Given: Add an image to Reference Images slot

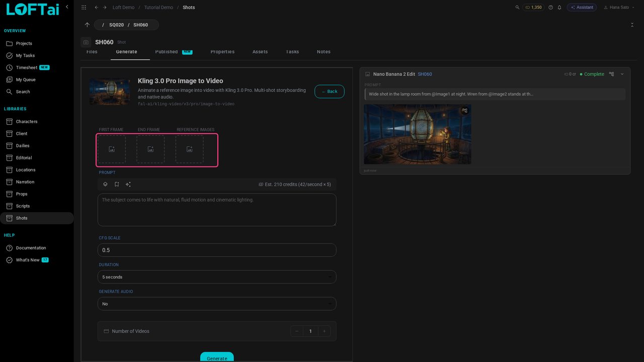Looking at the screenshot, I should tap(190, 149).
